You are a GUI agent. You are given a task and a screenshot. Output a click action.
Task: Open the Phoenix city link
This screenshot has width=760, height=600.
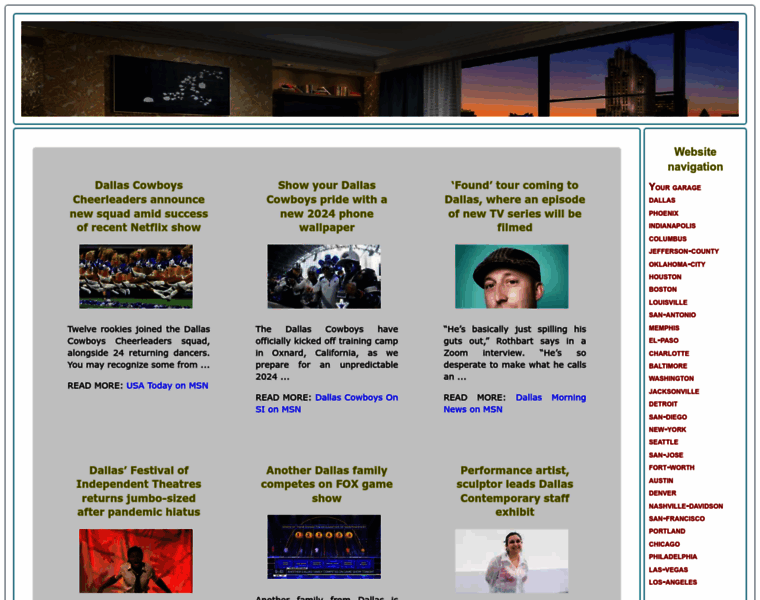664,213
